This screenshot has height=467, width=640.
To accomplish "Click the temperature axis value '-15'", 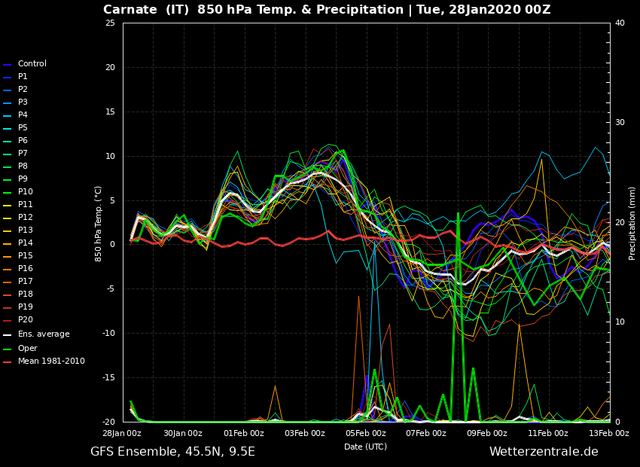I will click(x=109, y=378).
